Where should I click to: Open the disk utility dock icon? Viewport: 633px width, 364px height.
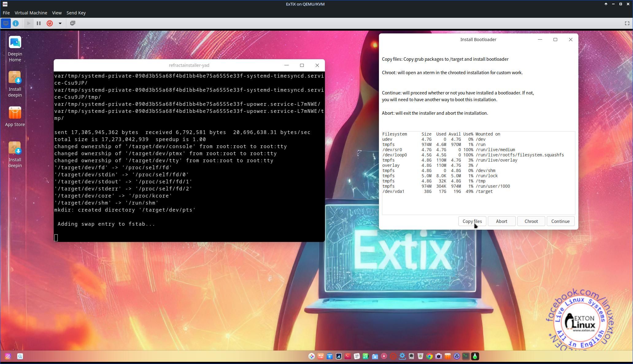pos(411,356)
